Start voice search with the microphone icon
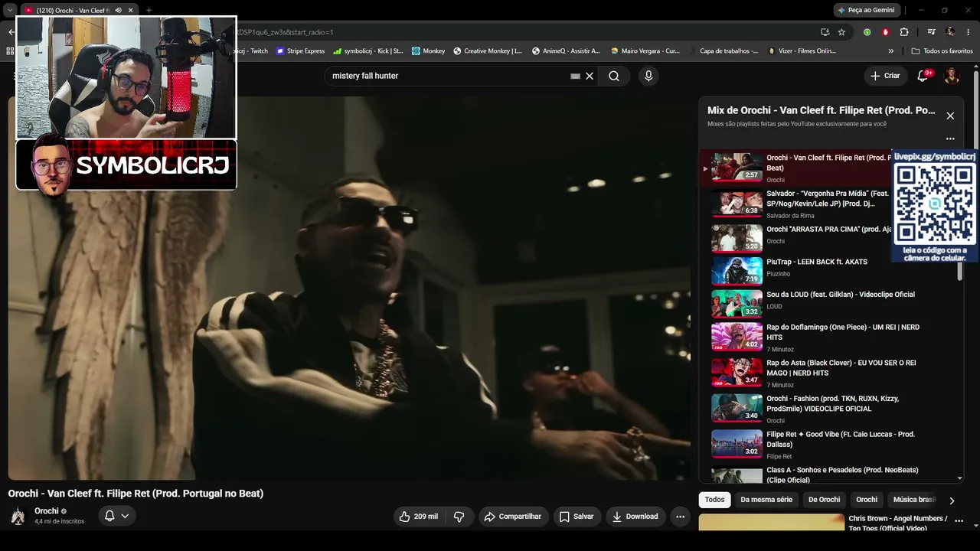Viewport: 980px width, 551px height. (x=648, y=76)
